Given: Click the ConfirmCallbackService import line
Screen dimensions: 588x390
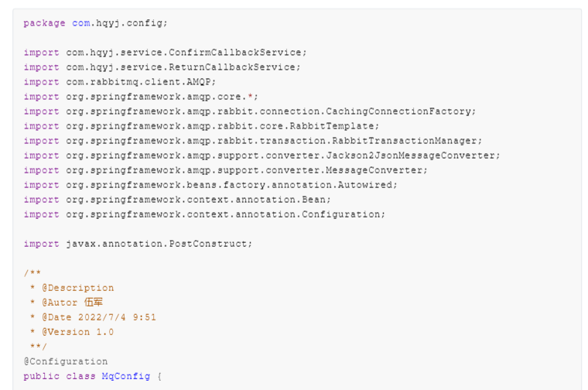Looking at the screenshot, I should coord(165,53).
